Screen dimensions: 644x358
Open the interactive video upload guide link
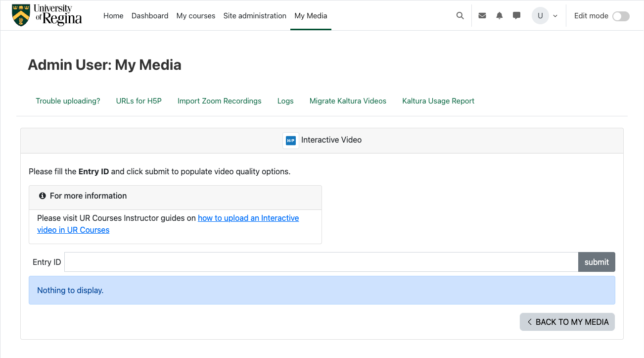click(x=248, y=218)
